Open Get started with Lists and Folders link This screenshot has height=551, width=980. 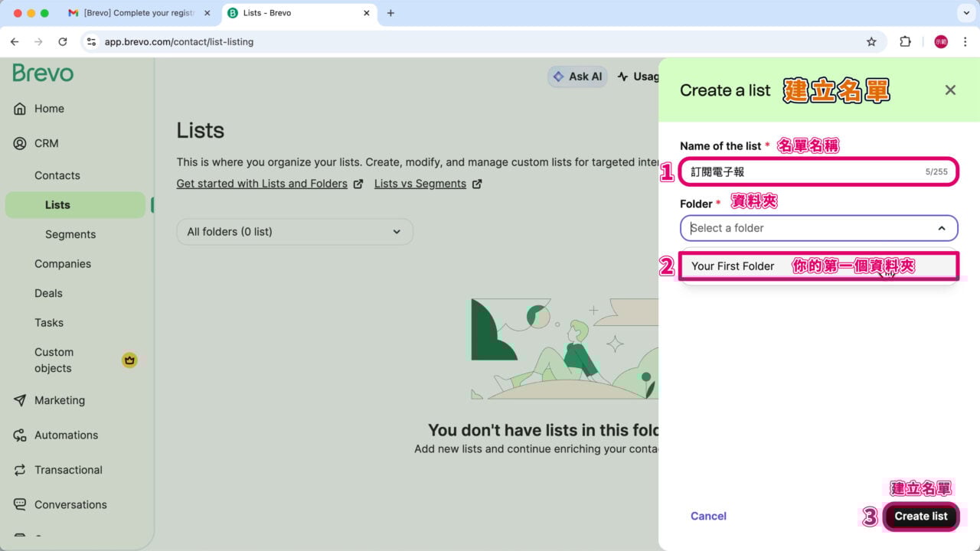click(x=262, y=184)
